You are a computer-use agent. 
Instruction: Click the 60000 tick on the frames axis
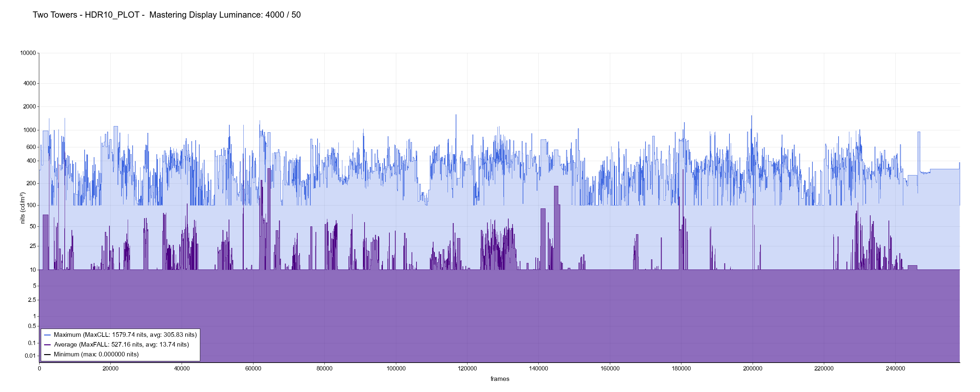pyautogui.click(x=253, y=368)
